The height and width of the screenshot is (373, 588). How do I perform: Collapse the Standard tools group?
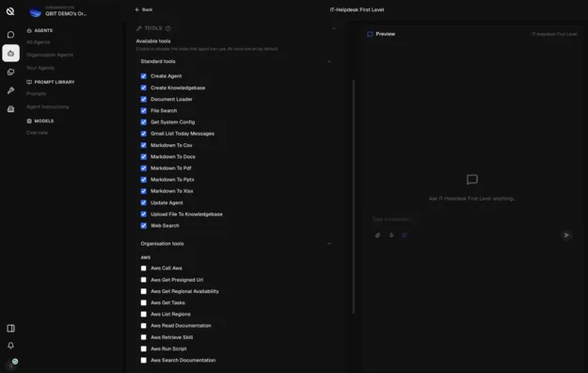pos(329,61)
